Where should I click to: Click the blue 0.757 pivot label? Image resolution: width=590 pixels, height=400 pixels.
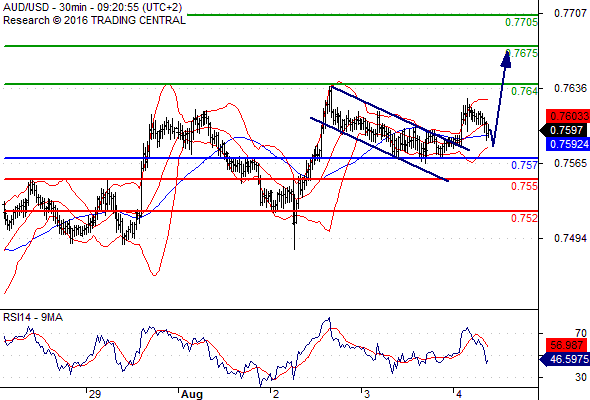(524, 165)
